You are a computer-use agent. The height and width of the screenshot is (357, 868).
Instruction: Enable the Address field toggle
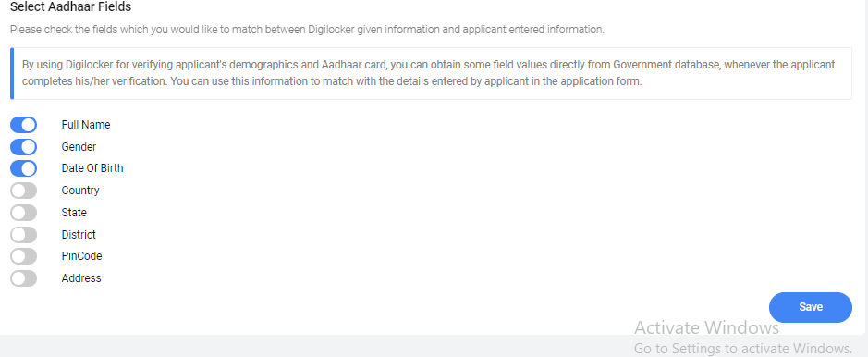23,278
